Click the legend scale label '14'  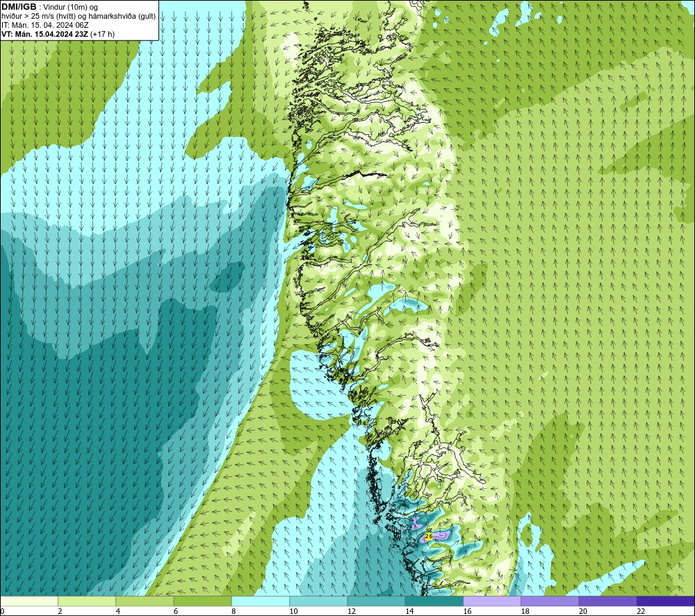409,611
